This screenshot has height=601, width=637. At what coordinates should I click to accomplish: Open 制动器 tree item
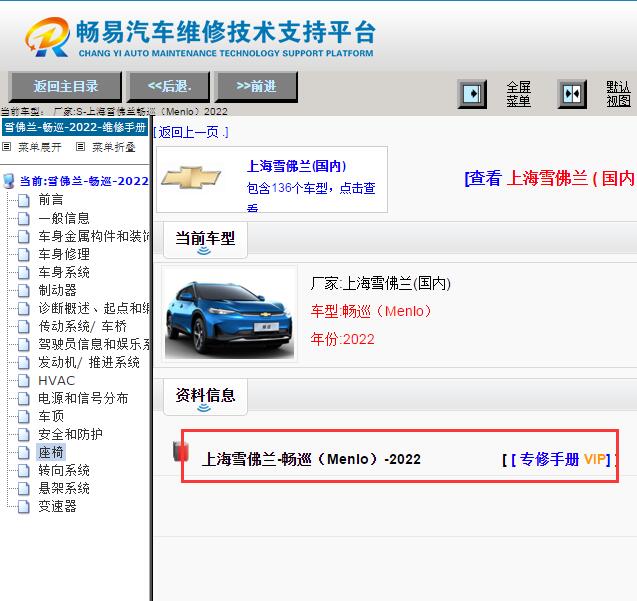click(x=57, y=290)
